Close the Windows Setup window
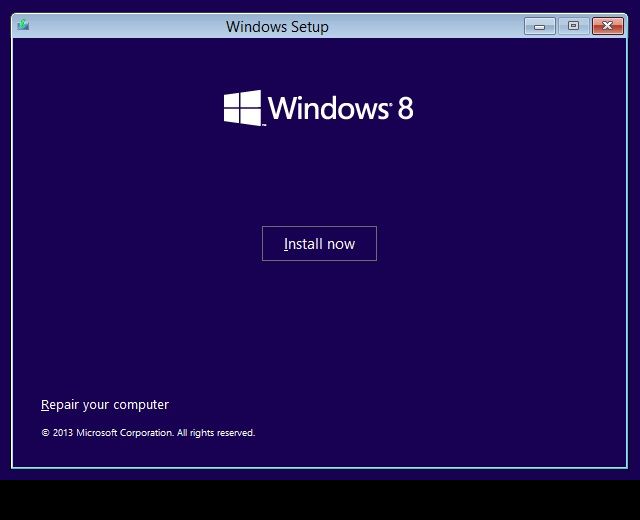The height and width of the screenshot is (520, 640). pos(608,26)
